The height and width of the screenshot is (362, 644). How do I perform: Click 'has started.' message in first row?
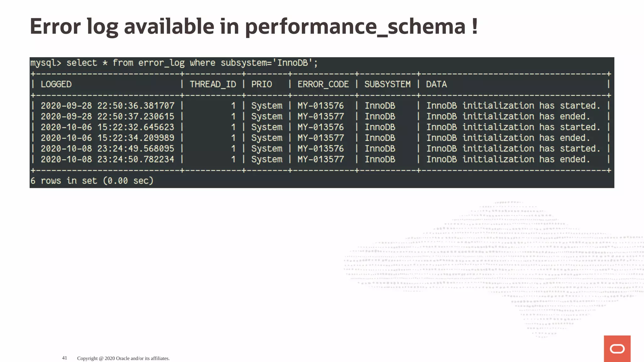pos(570,106)
